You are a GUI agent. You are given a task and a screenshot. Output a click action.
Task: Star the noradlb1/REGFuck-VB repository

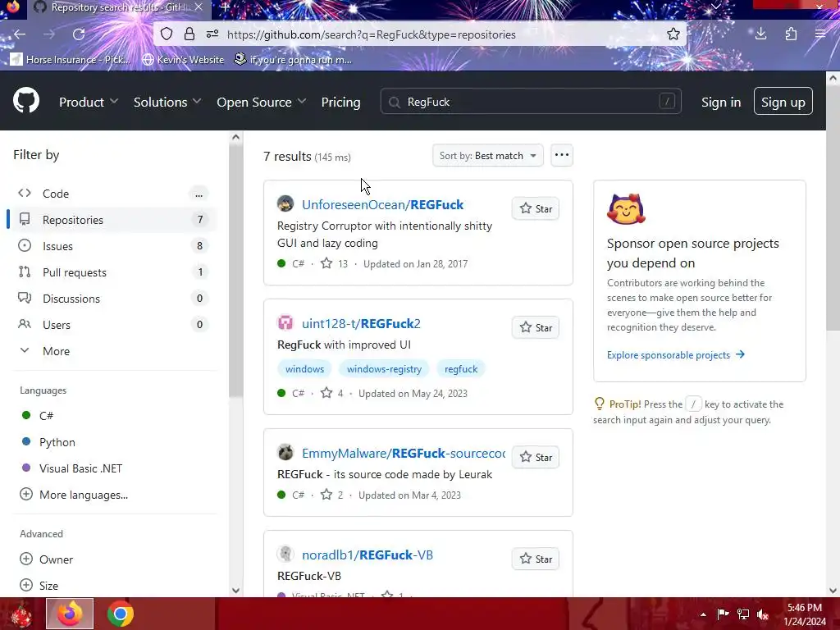click(535, 559)
